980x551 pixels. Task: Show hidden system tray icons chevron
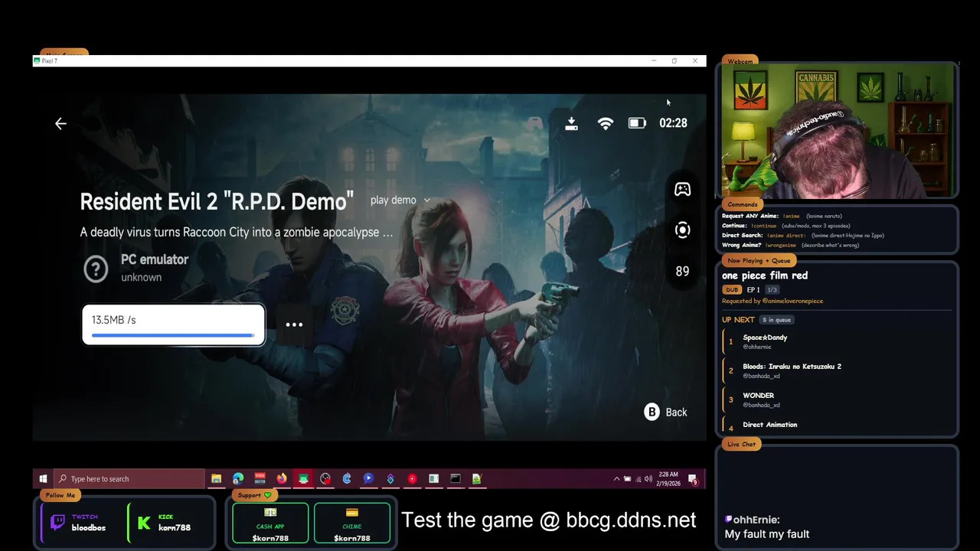[616, 479]
